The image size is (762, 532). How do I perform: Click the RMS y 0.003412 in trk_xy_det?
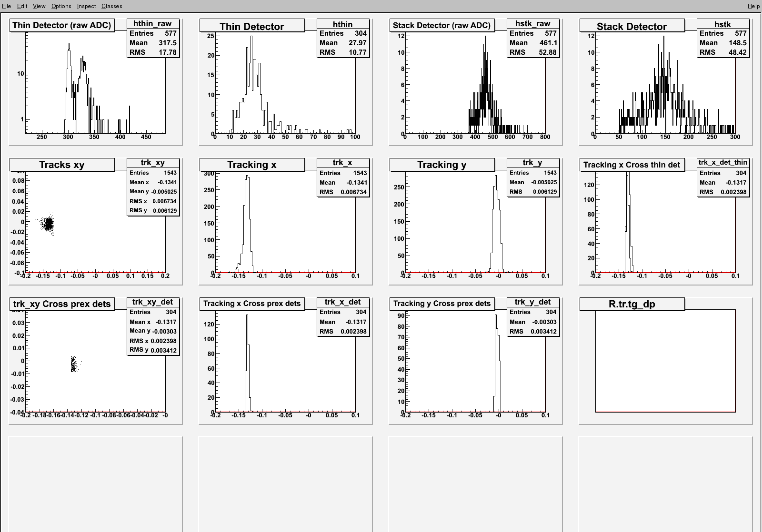click(x=153, y=350)
